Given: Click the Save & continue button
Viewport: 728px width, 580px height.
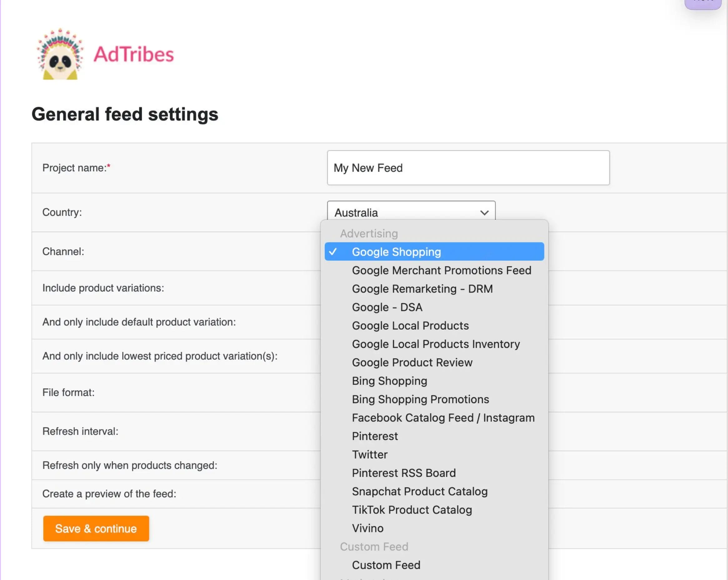Looking at the screenshot, I should point(96,528).
